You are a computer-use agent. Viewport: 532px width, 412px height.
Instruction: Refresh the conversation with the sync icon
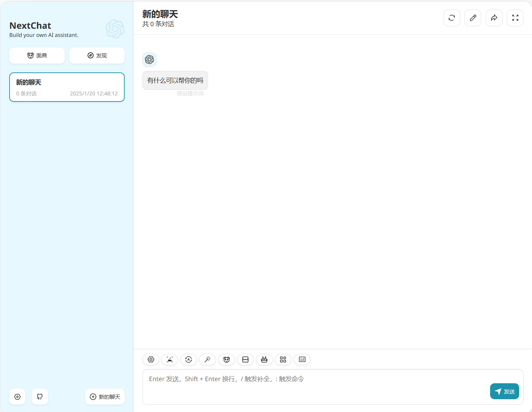451,18
